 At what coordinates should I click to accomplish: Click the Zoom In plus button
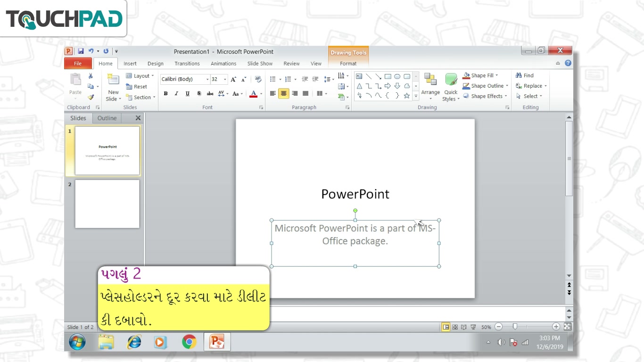click(556, 327)
